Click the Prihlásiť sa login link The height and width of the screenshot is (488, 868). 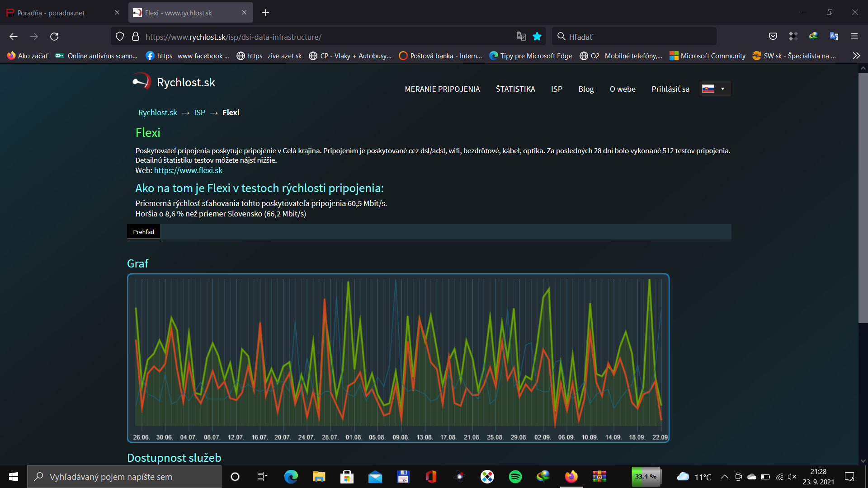coord(670,89)
